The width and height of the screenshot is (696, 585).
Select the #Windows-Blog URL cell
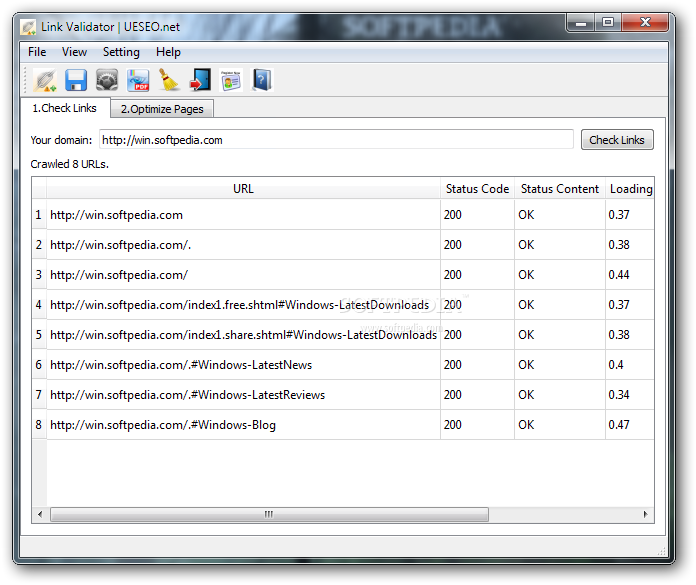(x=243, y=425)
